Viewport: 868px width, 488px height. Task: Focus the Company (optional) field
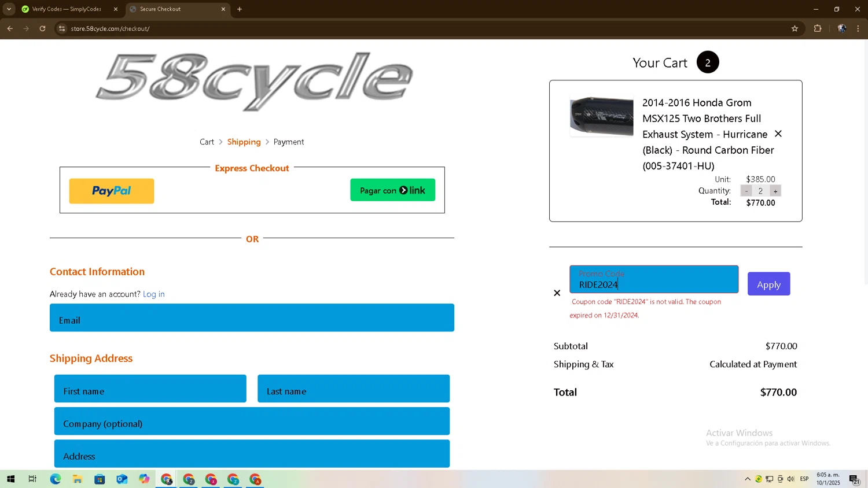tap(252, 421)
